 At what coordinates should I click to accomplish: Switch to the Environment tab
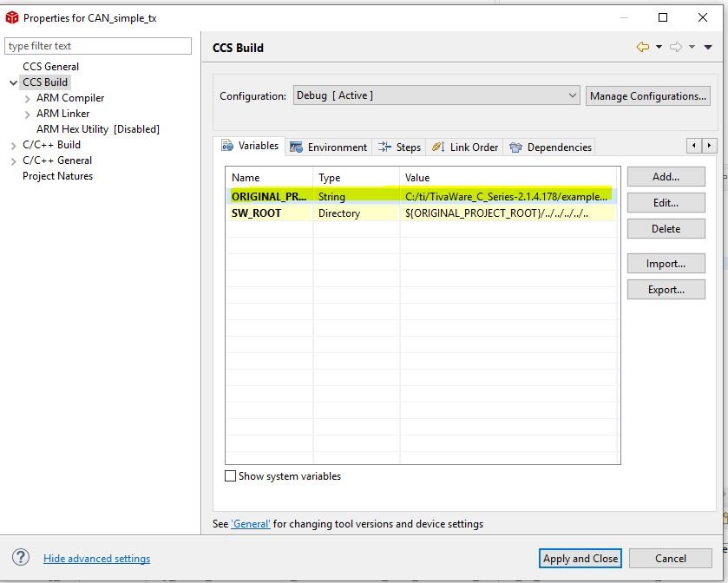(x=328, y=147)
